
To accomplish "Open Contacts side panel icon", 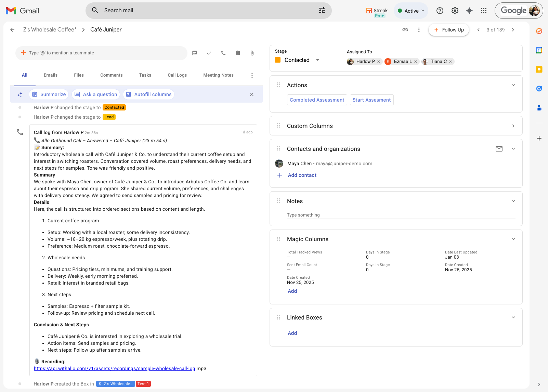I will pyautogui.click(x=539, y=108).
